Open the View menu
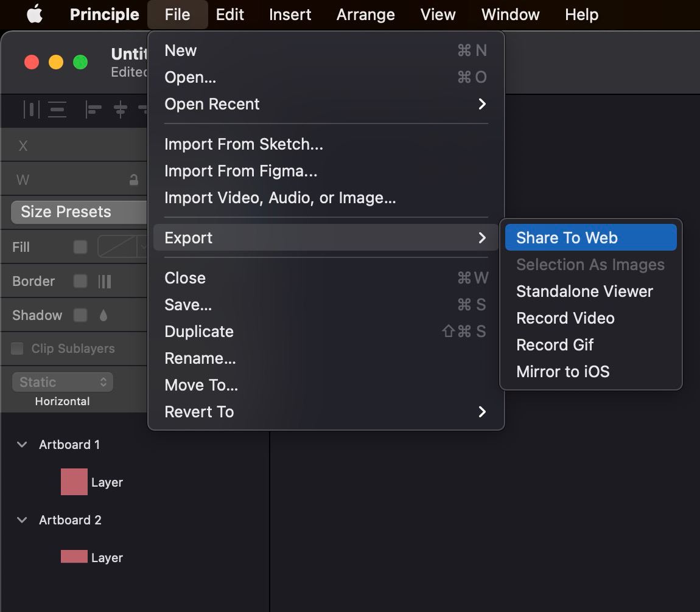Screen dimensions: 700x612 438,14
